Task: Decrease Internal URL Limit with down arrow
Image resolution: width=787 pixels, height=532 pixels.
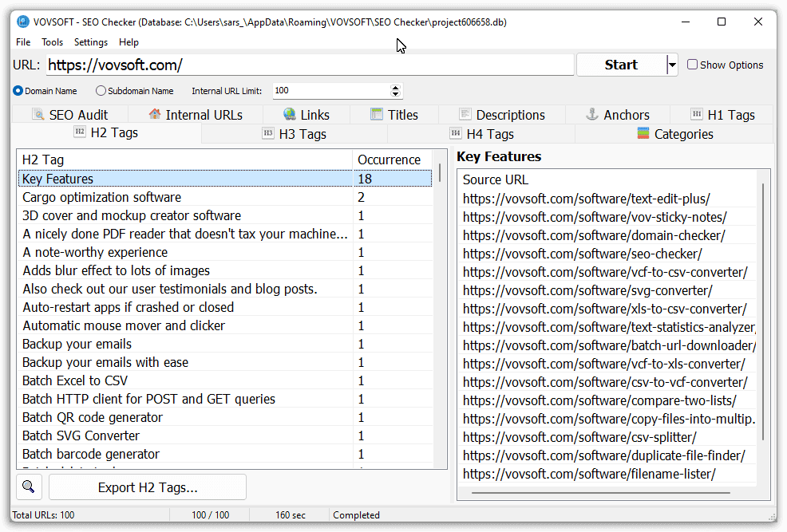Action: point(396,94)
